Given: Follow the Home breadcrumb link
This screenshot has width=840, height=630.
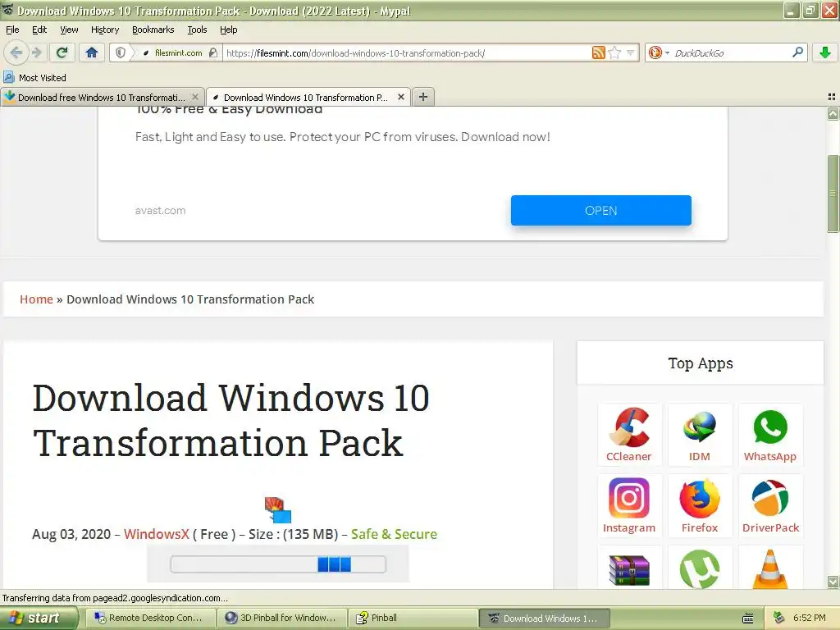Looking at the screenshot, I should click(x=36, y=299).
